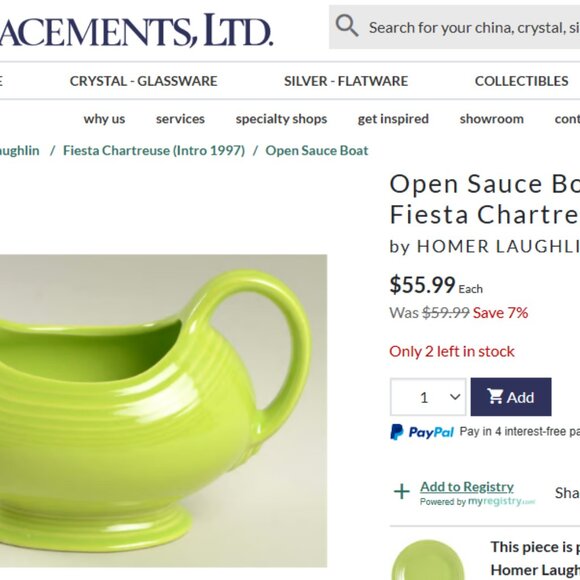Open the Silver - Flatware menu
Viewport: 580px width, 580px height.
tap(346, 81)
